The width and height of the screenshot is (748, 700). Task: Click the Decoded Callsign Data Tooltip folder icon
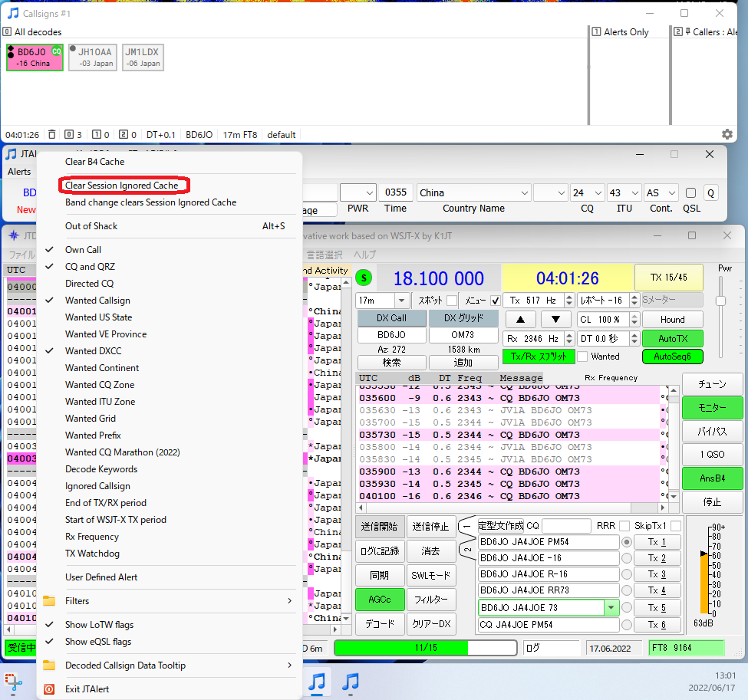tap(49, 665)
